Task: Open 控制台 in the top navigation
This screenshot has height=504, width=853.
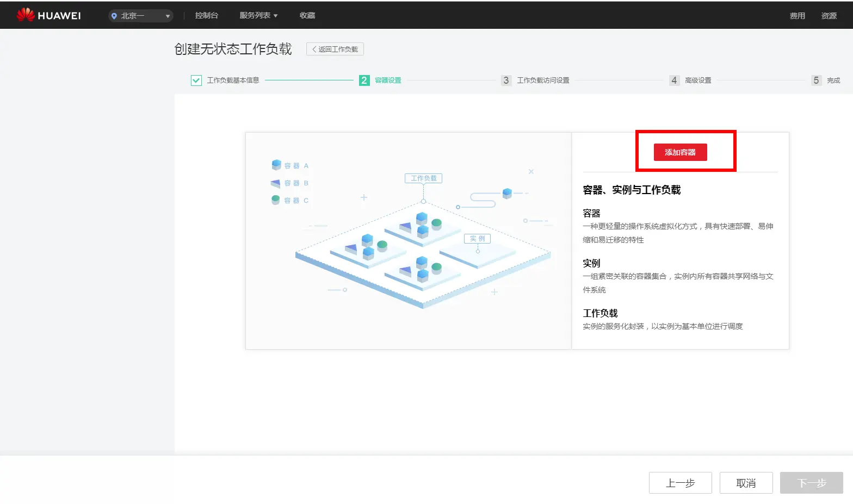Action: [207, 15]
